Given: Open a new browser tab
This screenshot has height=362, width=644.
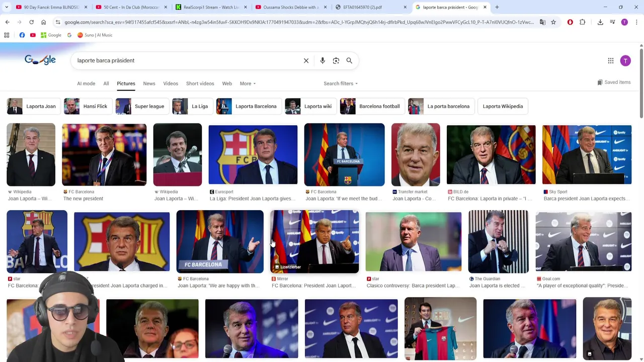Looking at the screenshot, I should (497, 7).
